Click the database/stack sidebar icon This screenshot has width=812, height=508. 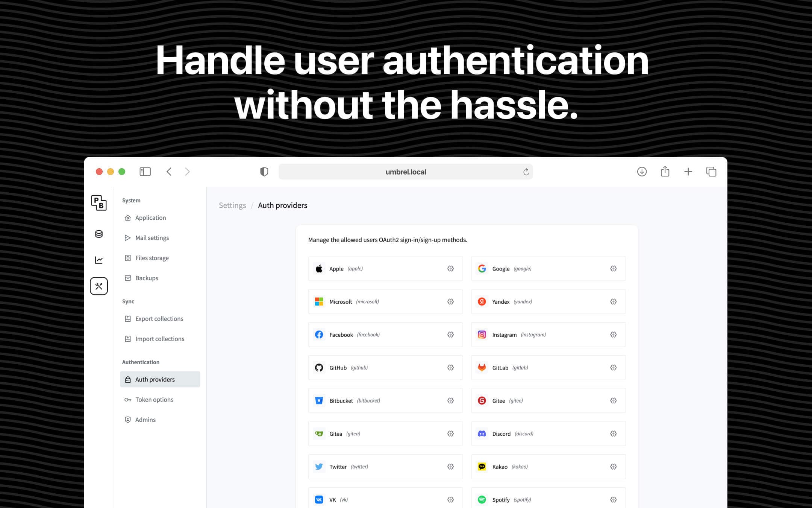(x=98, y=234)
